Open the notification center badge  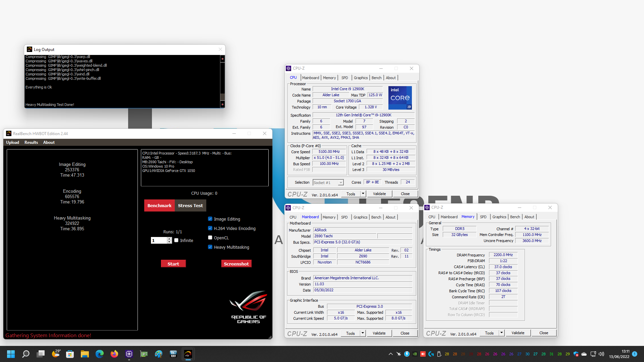point(635,354)
